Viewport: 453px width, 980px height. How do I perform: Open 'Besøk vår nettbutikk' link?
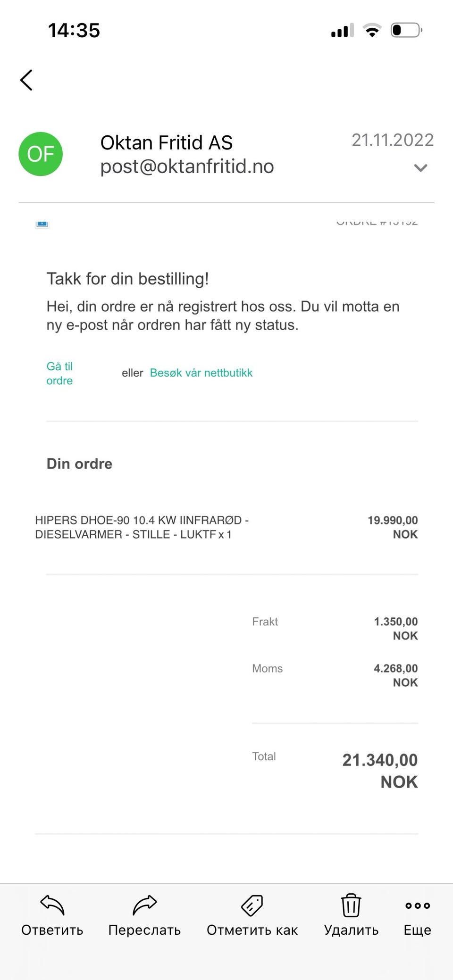tap(201, 373)
